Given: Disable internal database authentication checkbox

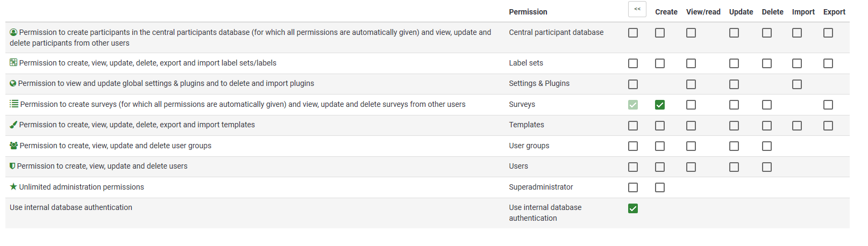Looking at the screenshot, I should coord(633,208).
